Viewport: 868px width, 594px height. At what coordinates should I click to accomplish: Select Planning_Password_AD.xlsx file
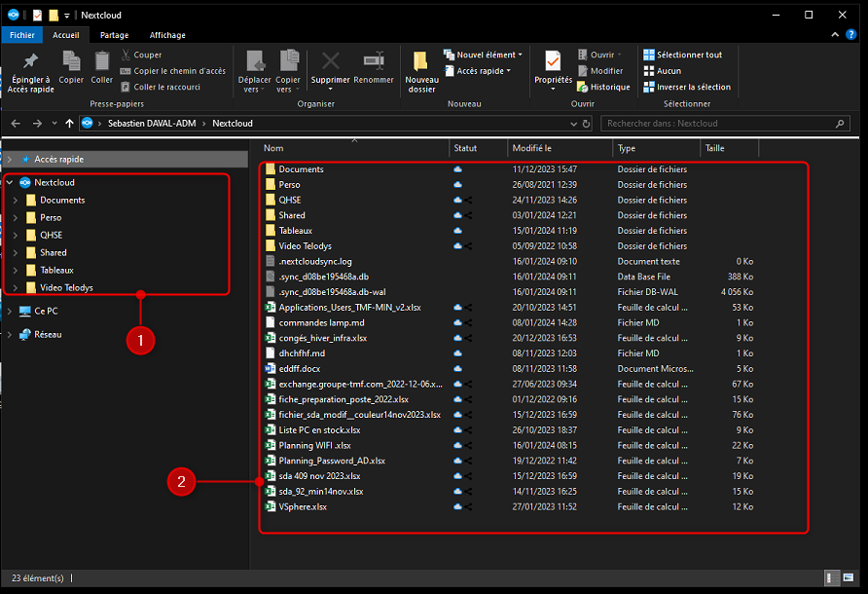click(332, 461)
